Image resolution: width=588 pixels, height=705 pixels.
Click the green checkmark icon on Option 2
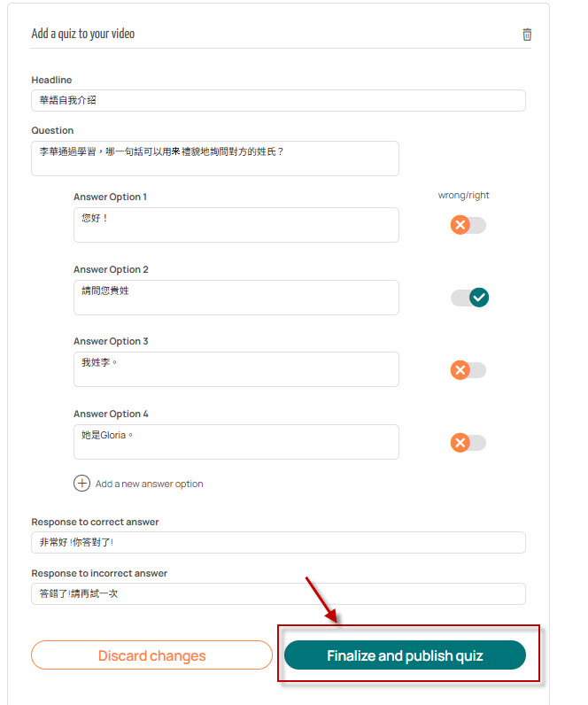479,298
